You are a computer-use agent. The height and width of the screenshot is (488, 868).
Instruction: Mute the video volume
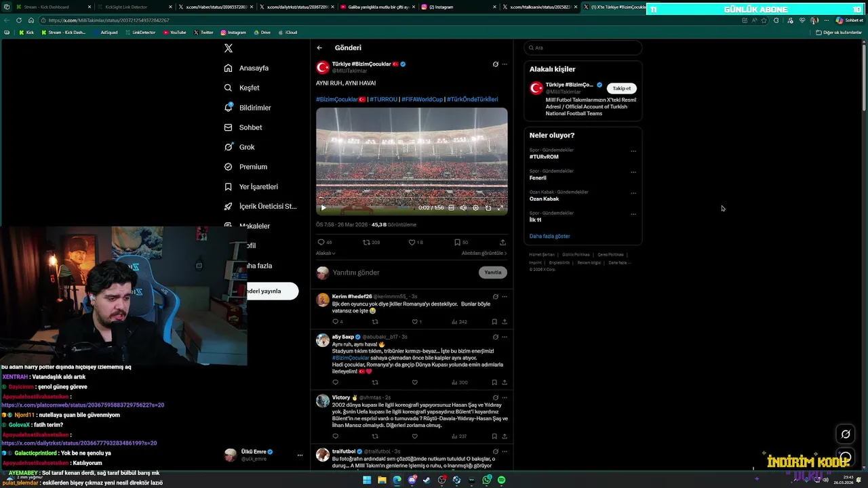pos(463,208)
